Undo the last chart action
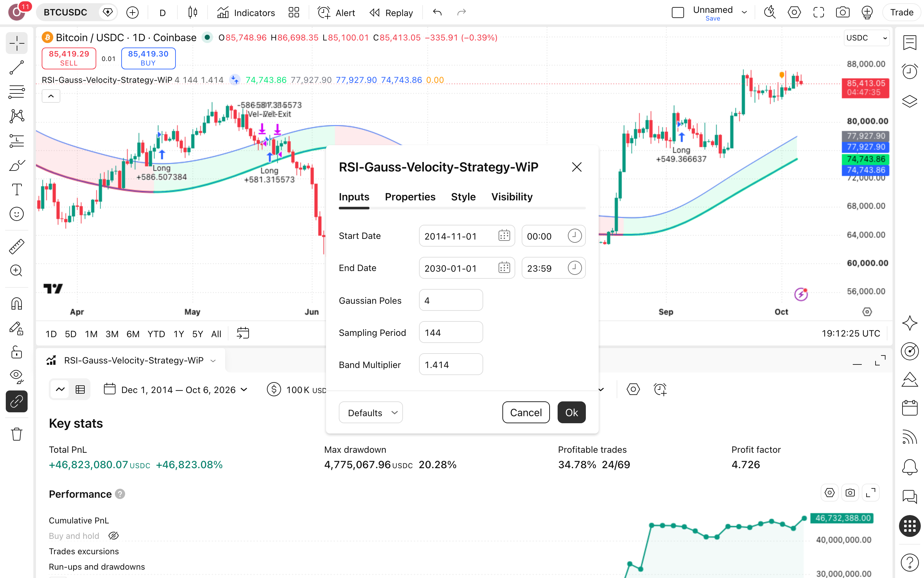Image resolution: width=924 pixels, height=578 pixels. pos(438,13)
